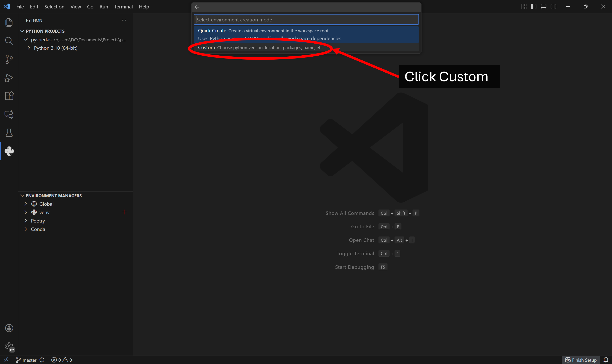Choose the Custom environment option

click(x=306, y=48)
